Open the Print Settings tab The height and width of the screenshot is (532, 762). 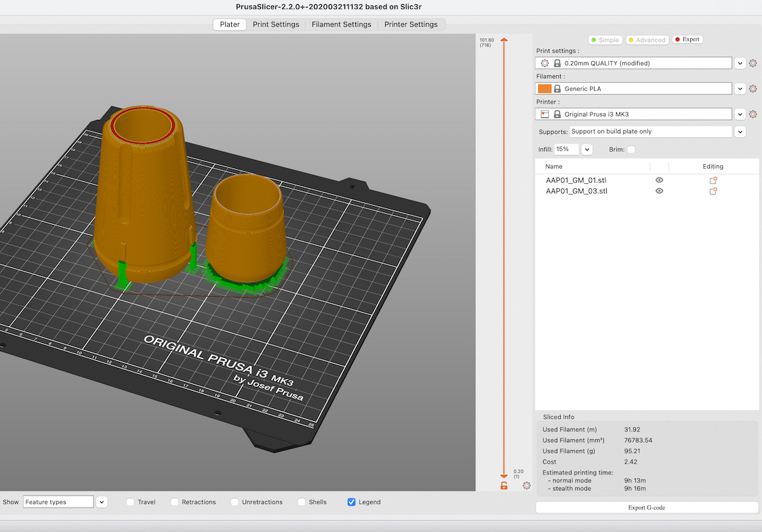coord(275,24)
